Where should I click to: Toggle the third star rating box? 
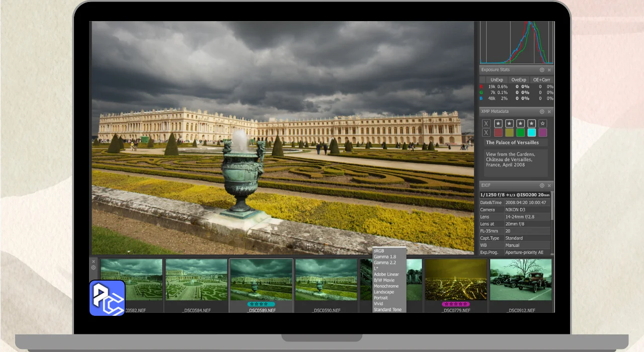[520, 124]
